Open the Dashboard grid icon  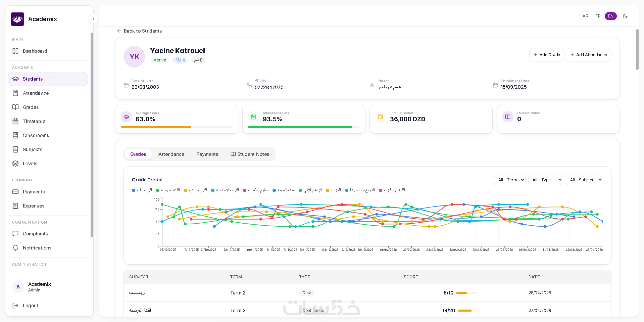[x=15, y=51]
